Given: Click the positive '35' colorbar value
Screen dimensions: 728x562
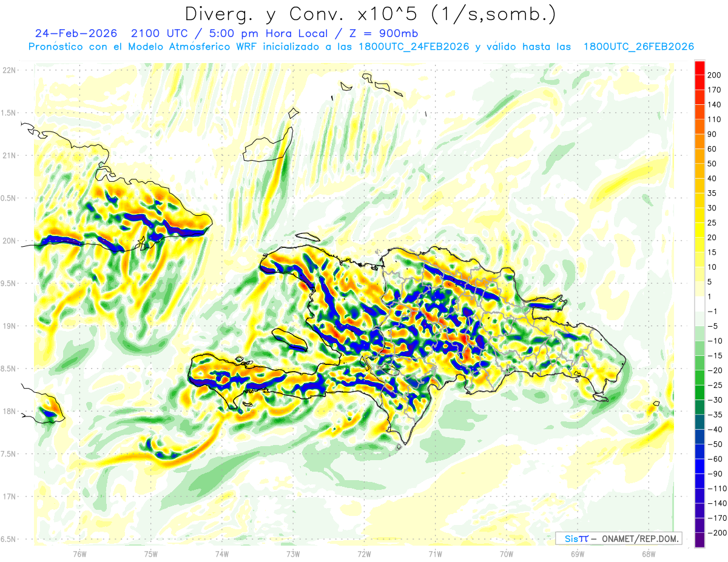Looking at the screenshot, I should pos(712,193).
